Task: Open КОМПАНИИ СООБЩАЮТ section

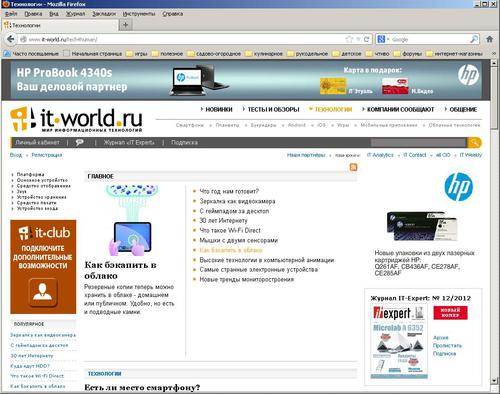Action: point(400,109)
